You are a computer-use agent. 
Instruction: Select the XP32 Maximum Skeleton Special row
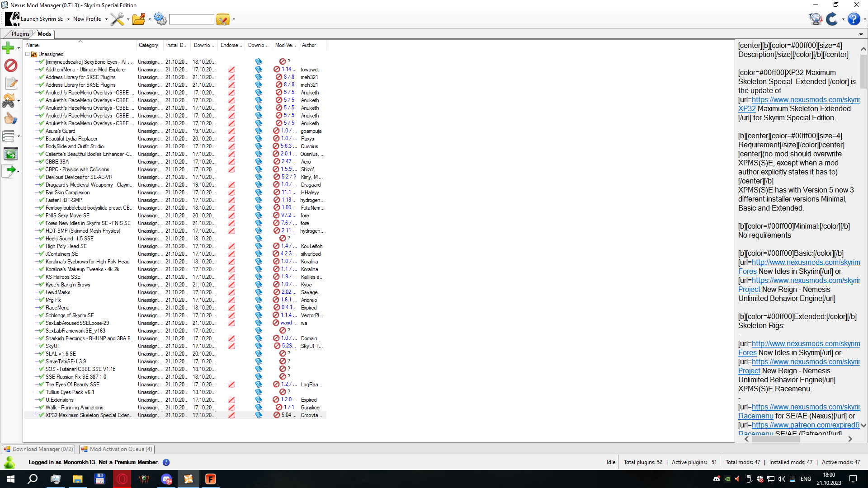click(x=175, y=415)
